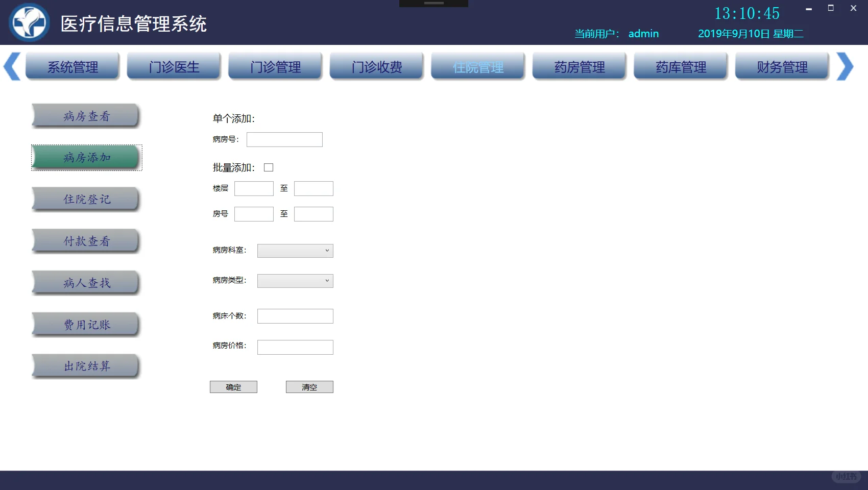Open 病人查找 from the sidebar
868x490 pixels.
pyautogui.click(x=85, y=282)
